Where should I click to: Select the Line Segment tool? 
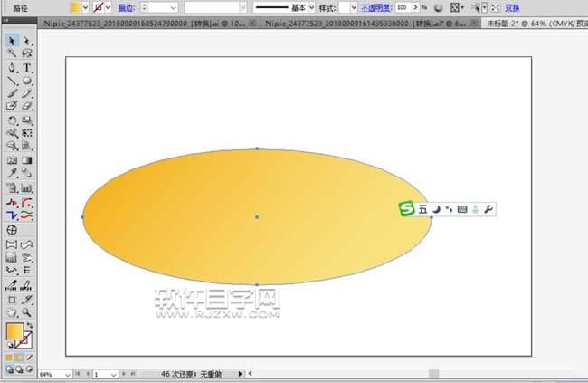click(x=12, y=81)
